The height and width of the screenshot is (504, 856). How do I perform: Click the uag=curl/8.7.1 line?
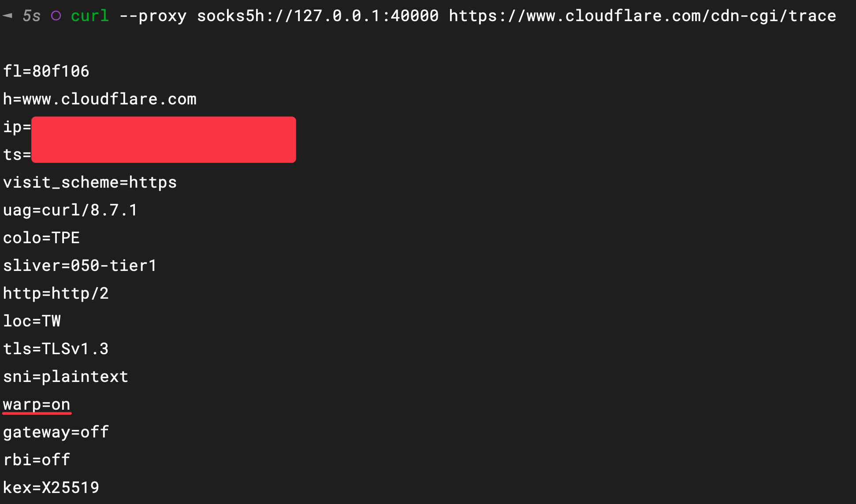70,210
